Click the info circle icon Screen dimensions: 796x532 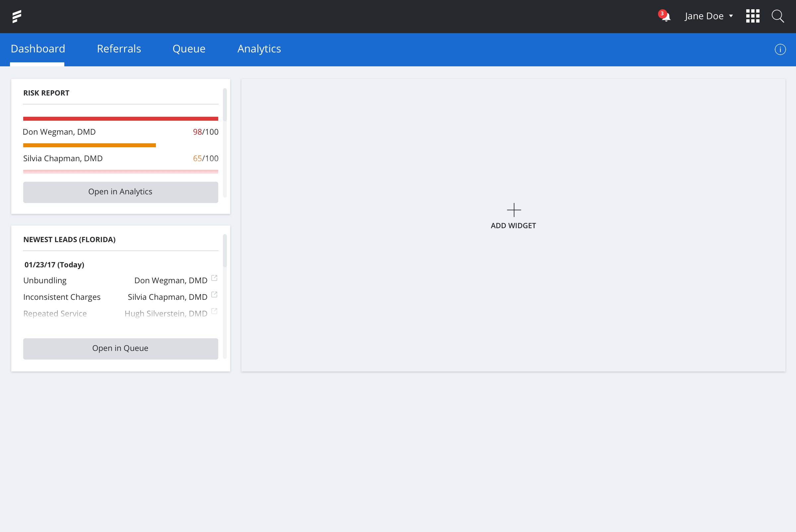coord(780,49)
